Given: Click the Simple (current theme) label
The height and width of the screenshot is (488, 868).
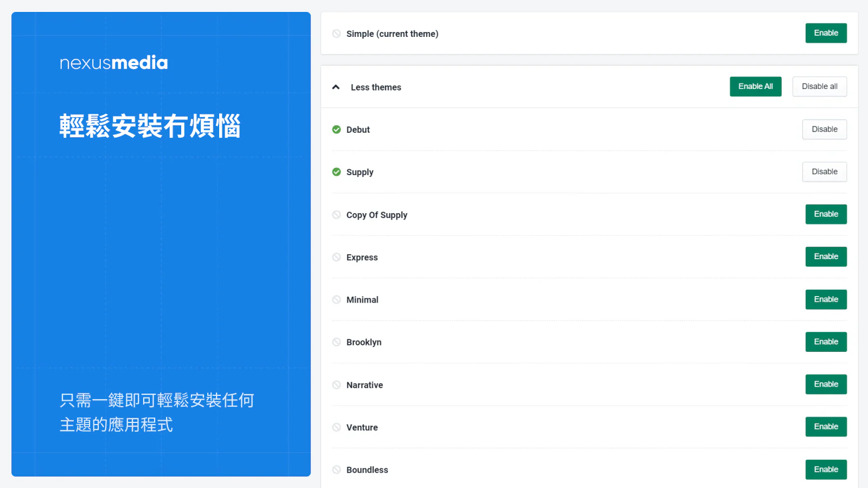Looking at the screenshot, I should click(392, 34).
